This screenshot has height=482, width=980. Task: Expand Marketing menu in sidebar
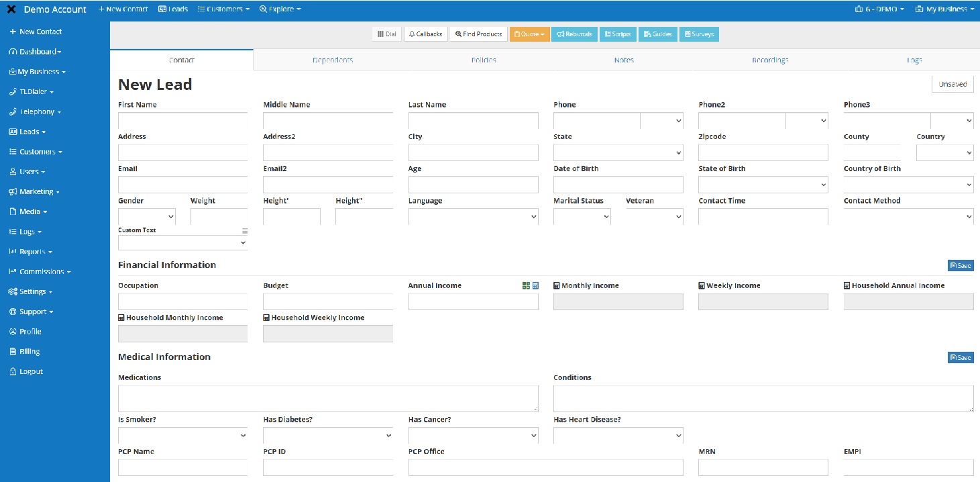click(34, 192)
